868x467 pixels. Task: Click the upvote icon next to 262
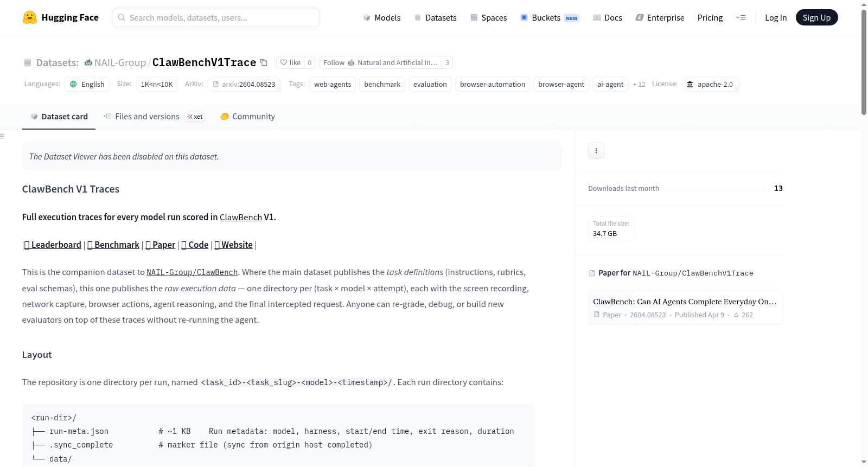click(736, 315)
